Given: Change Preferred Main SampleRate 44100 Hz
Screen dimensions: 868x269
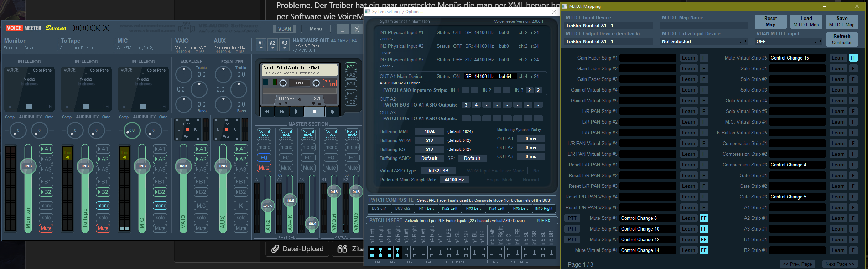Looking at the screenshot, I should point(454,180).
